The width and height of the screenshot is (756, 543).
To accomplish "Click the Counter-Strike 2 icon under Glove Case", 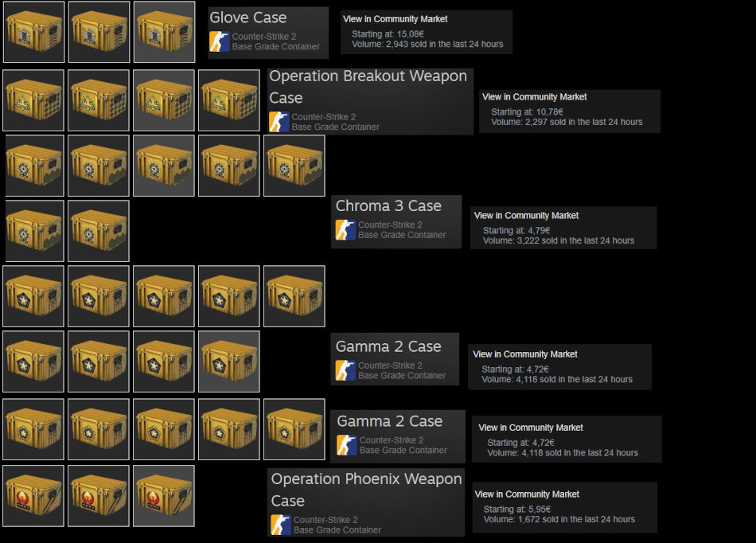I will pyautogui.click(x=220, y=41).
